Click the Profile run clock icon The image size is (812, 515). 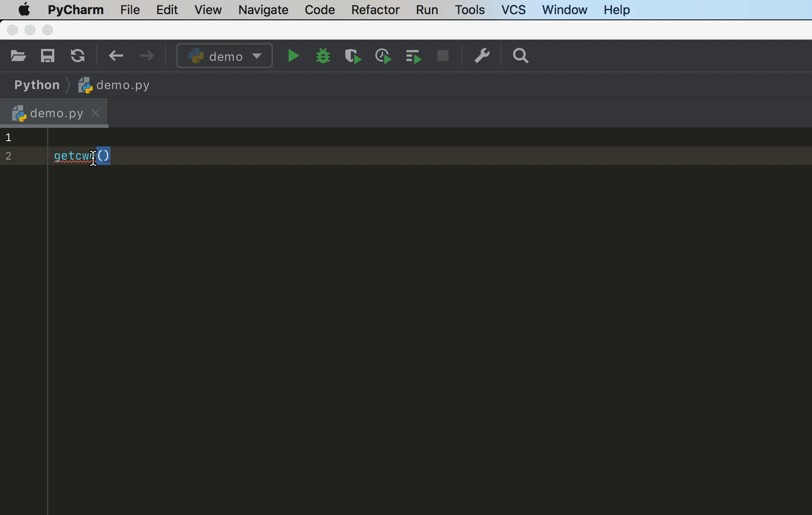(x=383, y=56)
